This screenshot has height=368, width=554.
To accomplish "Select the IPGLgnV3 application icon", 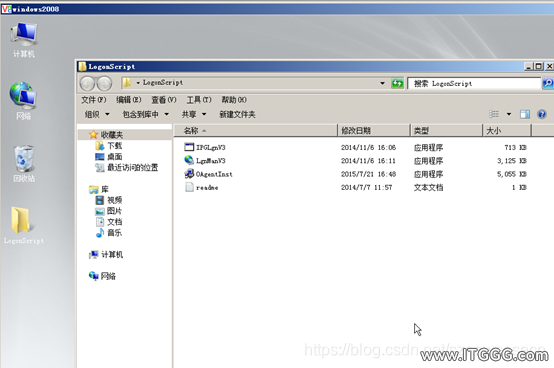I will click(x=189, y=147).
